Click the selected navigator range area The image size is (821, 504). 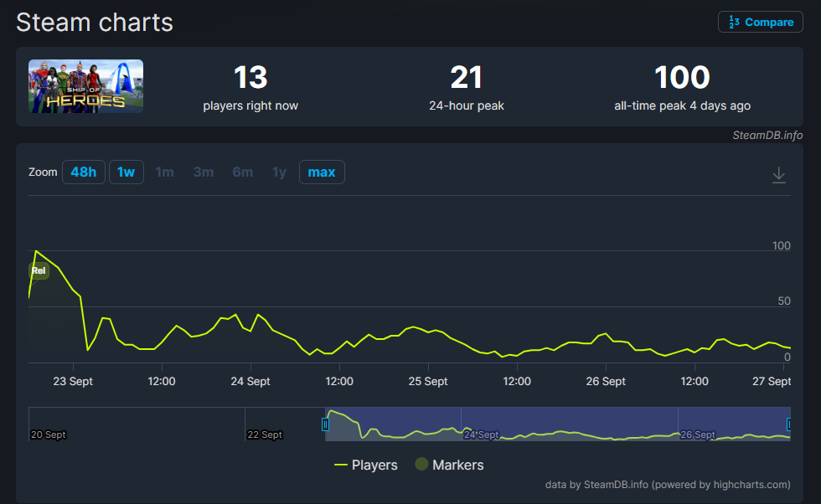558,424
